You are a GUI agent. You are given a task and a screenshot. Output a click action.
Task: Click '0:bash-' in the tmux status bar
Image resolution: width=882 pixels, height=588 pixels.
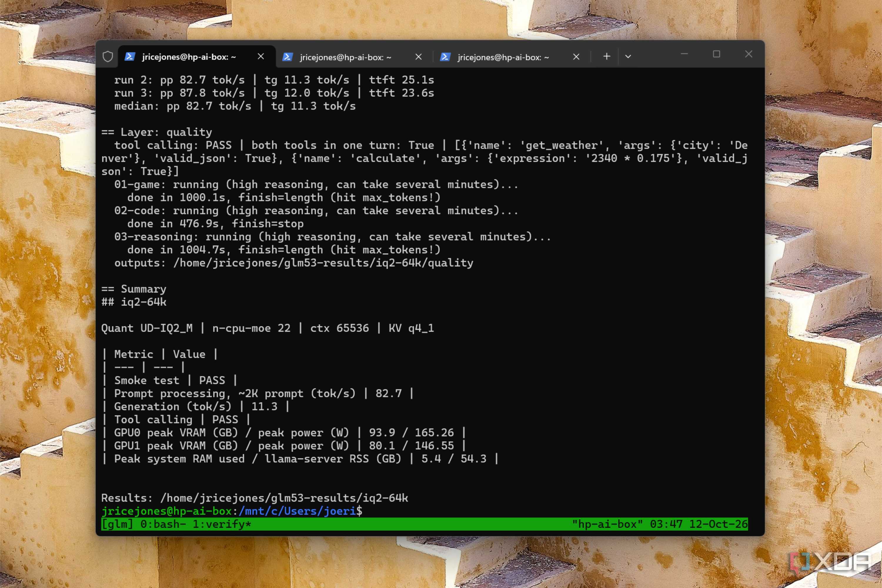[x=163, y=524]
